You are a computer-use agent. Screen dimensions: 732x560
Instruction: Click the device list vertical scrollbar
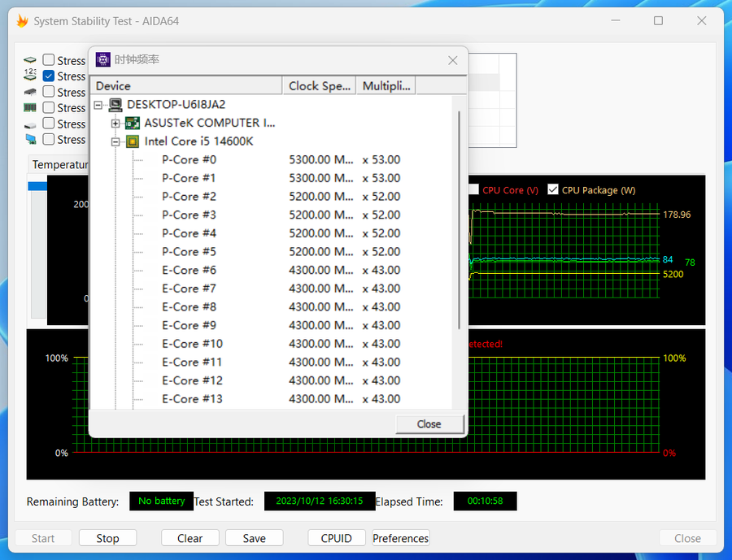pos(460,219)
